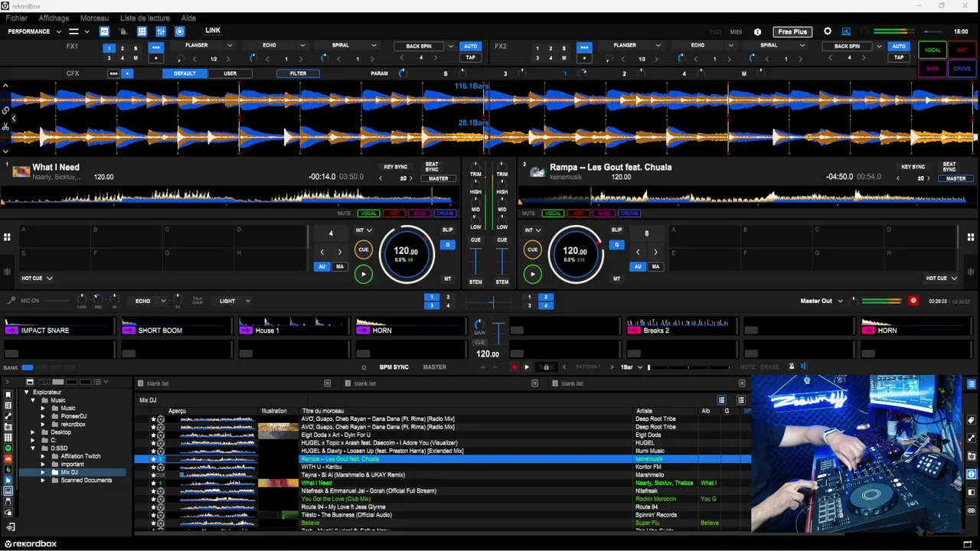
Task: Open the Aide menu
Action: tap(188, 18)
